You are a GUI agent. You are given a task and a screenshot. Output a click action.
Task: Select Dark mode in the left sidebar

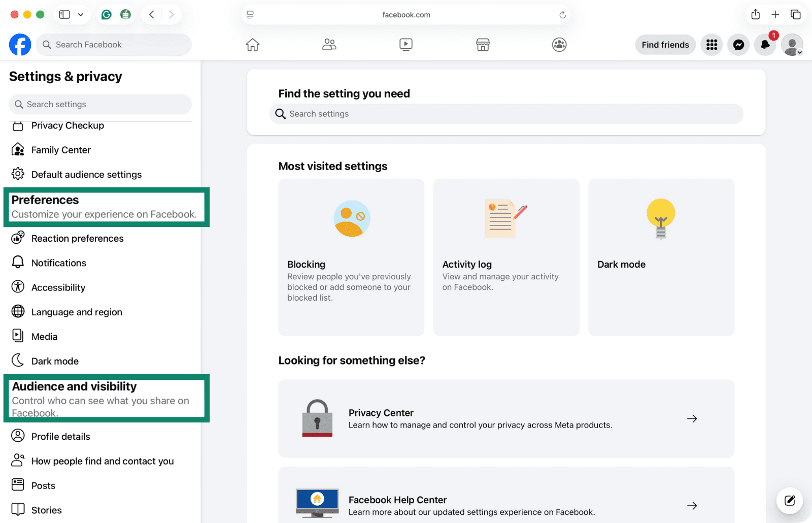[x=55, y=361]
